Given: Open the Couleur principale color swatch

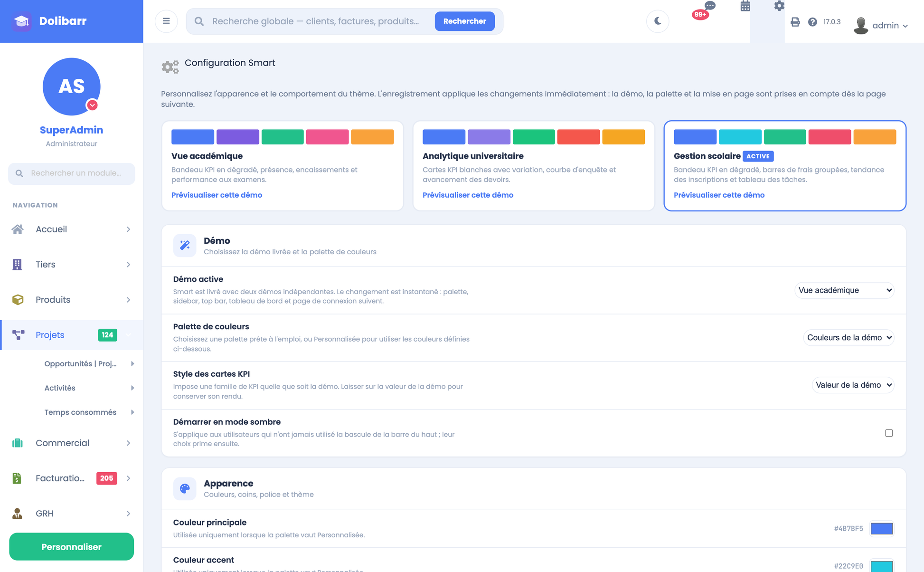Looking at the screenshot, I should click(x=882, y=528).
